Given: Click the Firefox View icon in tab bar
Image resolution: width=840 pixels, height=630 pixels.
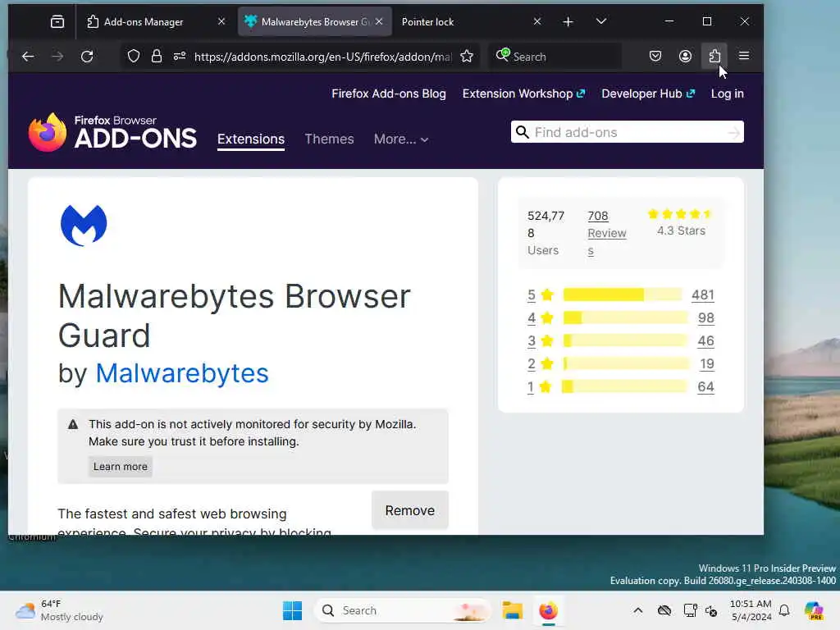Looking at the screenshot, I should [x=57, y=21].
